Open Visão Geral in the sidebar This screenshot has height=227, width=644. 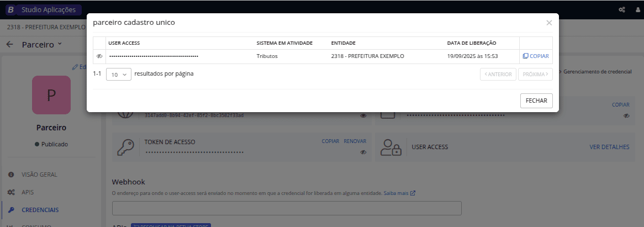click(39, 175)
